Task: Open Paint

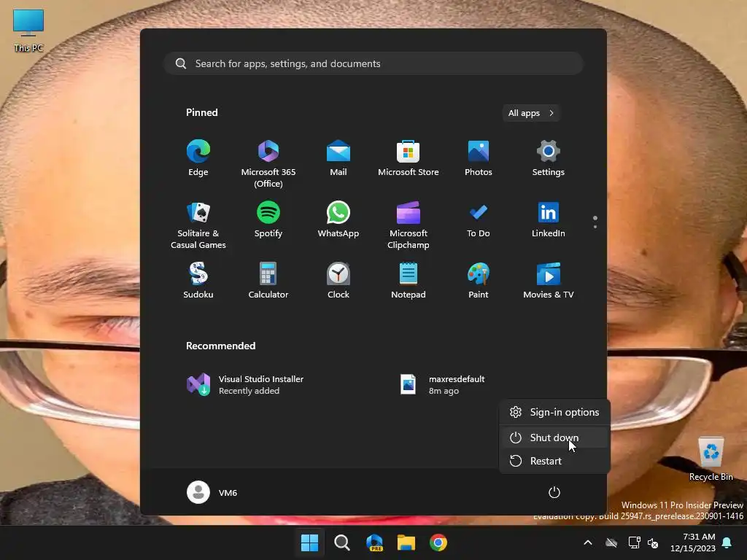Action: [479, 281]
